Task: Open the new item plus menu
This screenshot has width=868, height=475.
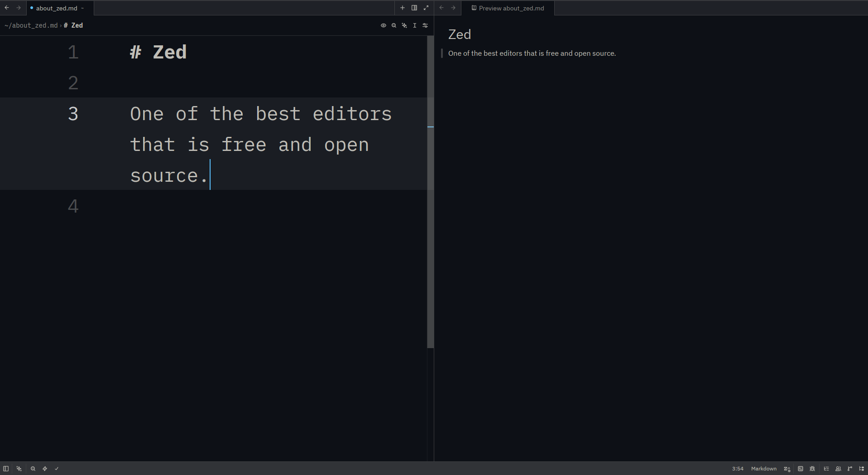Action: point(402,8)
